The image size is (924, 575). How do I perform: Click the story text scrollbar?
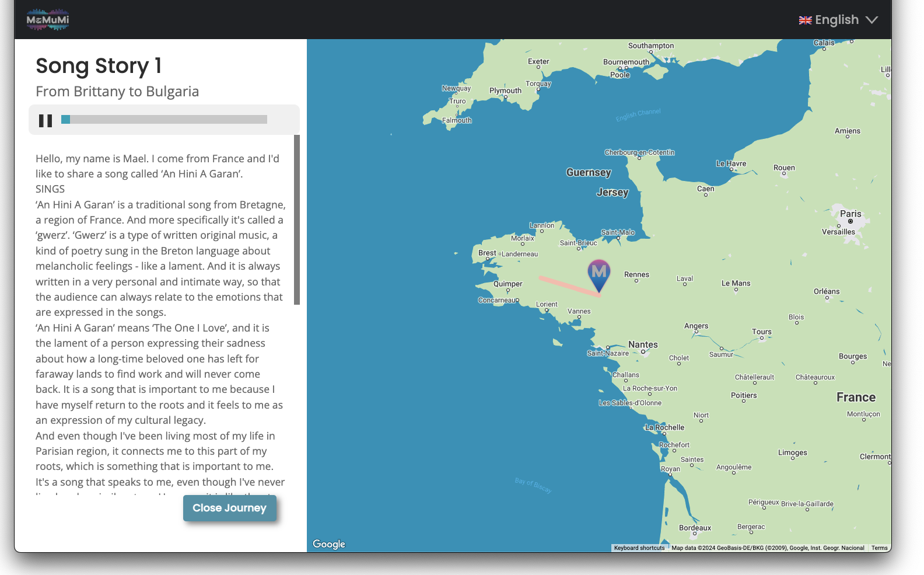[x=297, y=219]
